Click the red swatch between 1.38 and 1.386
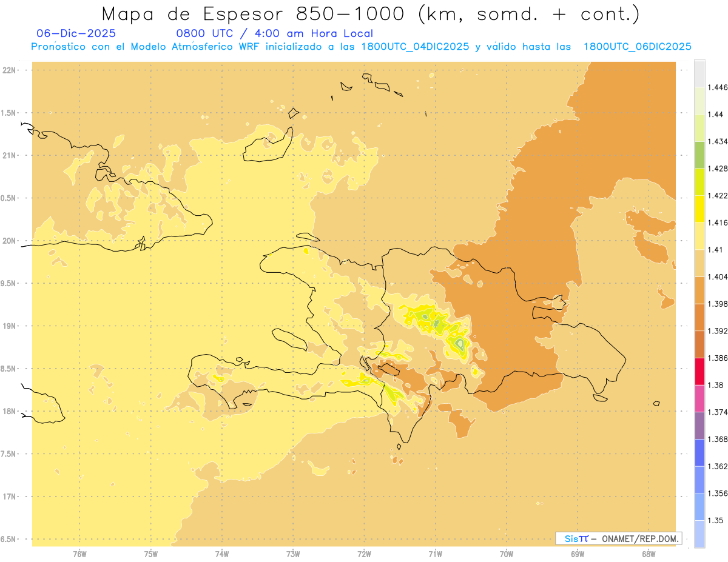 click(x=699, y=372)
